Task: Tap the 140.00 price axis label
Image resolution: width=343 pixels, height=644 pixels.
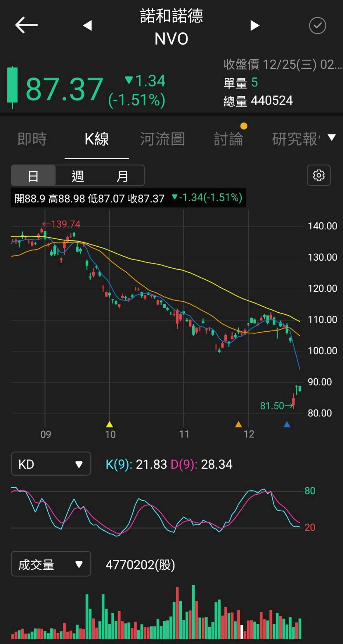Action: 322,226
